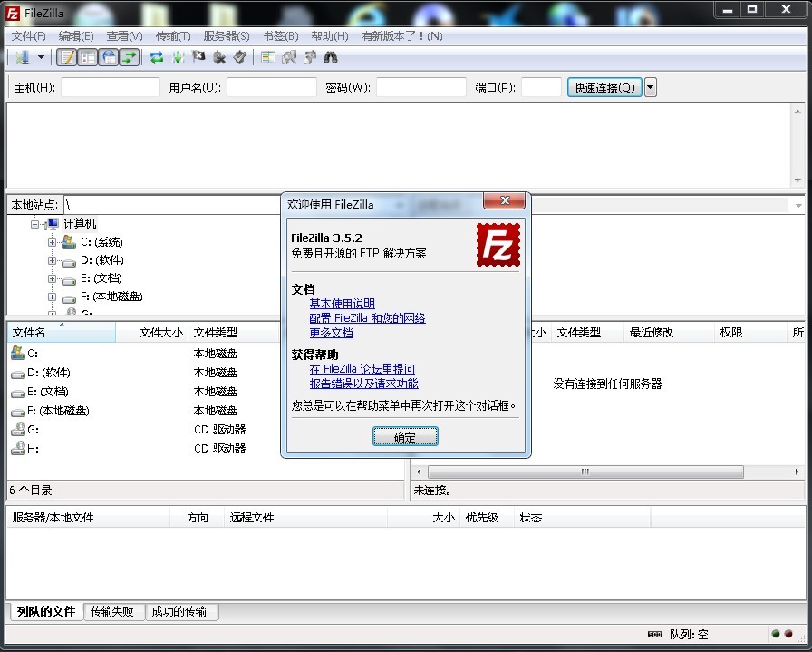The width and height of the screenshot is (812, 652).
Task: Toggle the local directory tree view
Action: click(x=88, y=58)
